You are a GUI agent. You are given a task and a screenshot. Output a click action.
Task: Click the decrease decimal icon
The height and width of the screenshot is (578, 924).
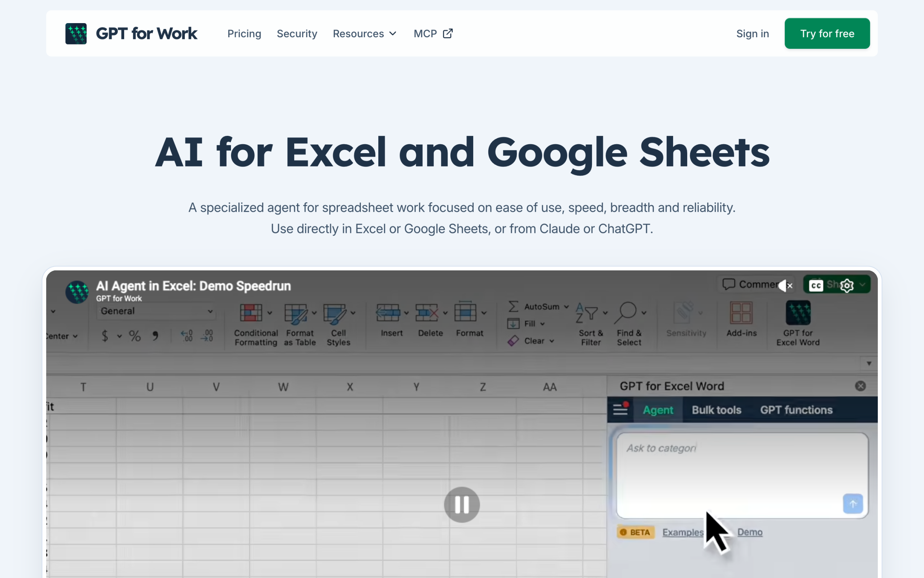tap(207, 336)
